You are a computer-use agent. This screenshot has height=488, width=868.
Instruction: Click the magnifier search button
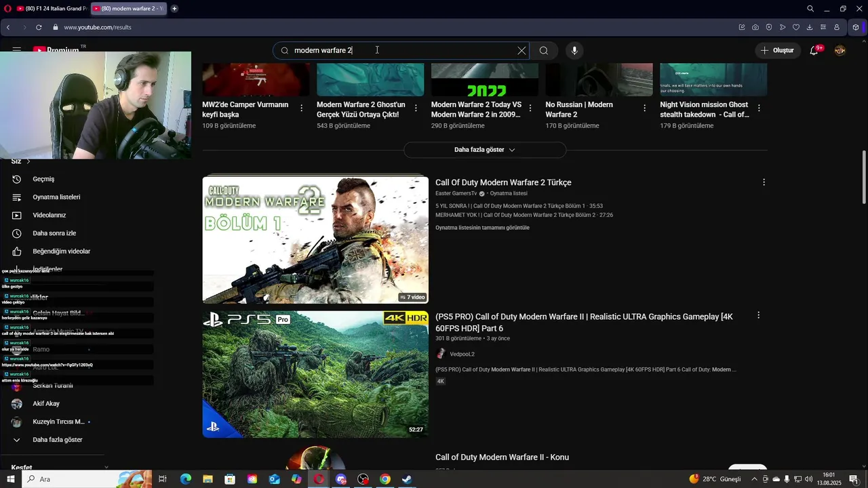coord(544,50)
